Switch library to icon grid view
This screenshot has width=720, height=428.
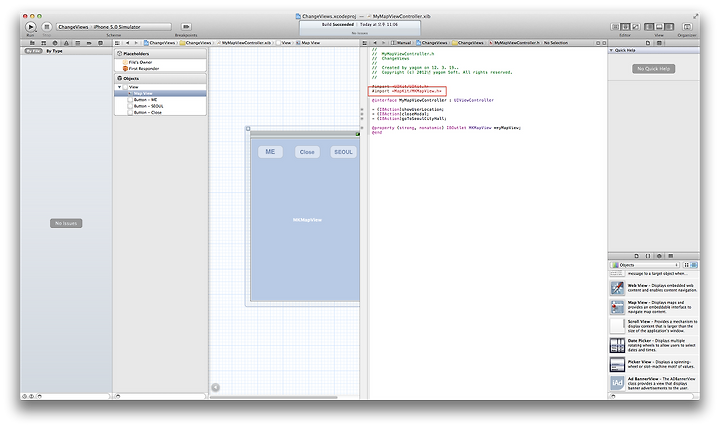[686, 265]
